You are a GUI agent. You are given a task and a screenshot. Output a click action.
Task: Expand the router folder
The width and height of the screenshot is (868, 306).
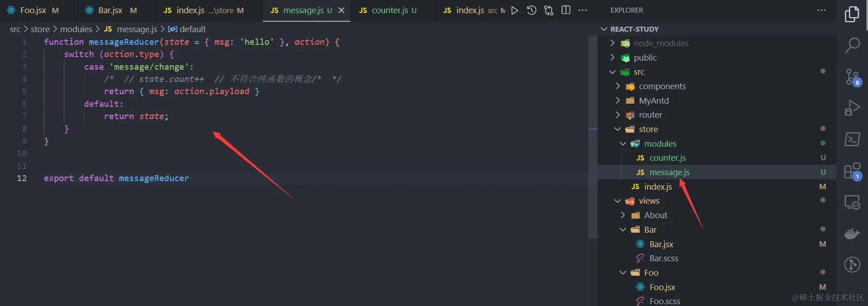[x=618, y=115]
